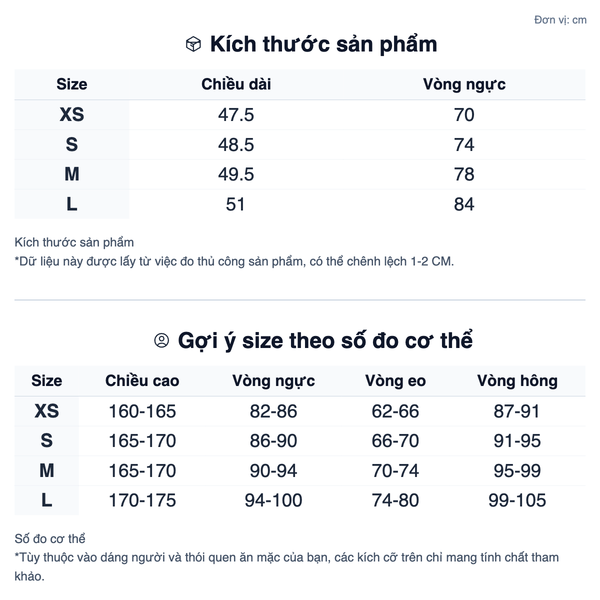Select the Chiều cao column header

(x=142, y=381)
